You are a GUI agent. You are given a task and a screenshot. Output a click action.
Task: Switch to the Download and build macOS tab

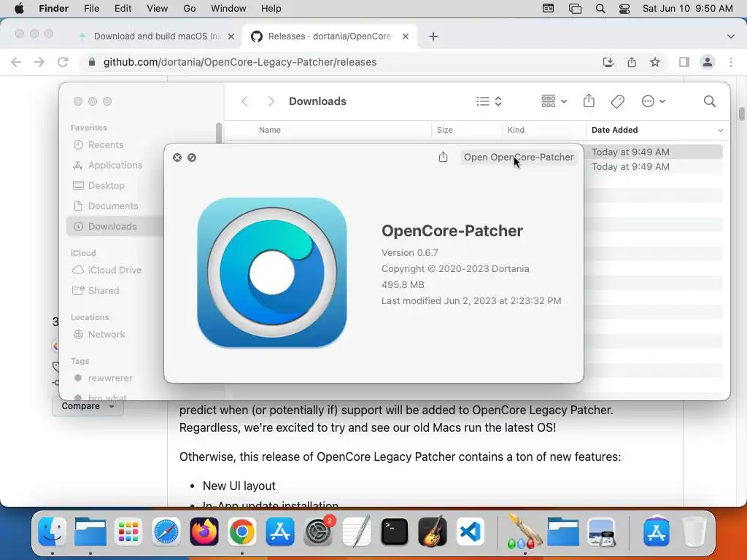click(x=158, y=36)
